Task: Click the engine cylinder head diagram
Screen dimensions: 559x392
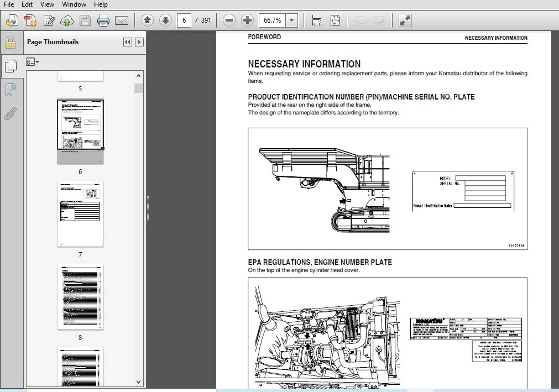Action: coord(327,336)
